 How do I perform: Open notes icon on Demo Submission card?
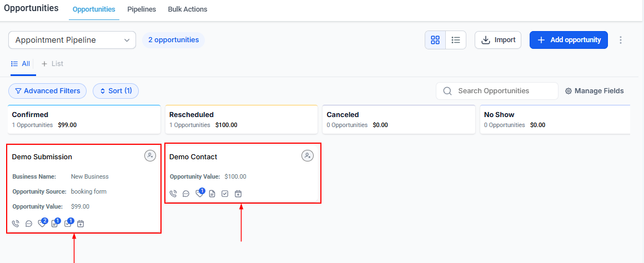click(55, 223)
